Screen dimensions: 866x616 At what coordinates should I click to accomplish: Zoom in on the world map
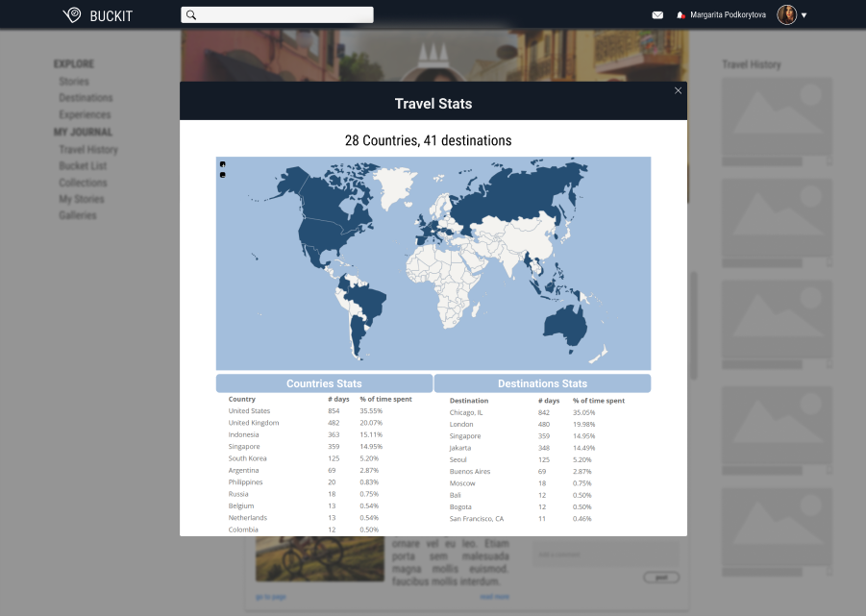223,164
